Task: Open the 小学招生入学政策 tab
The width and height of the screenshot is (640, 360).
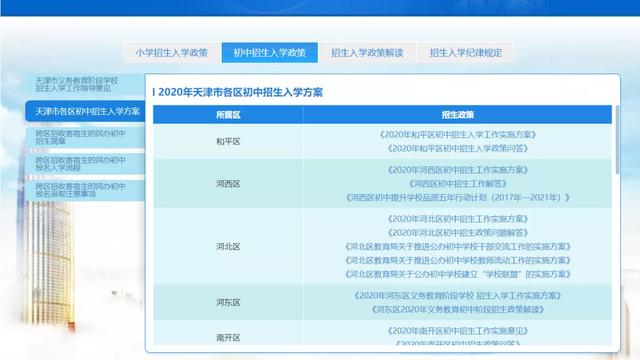Action: click(x=171, y=53)
